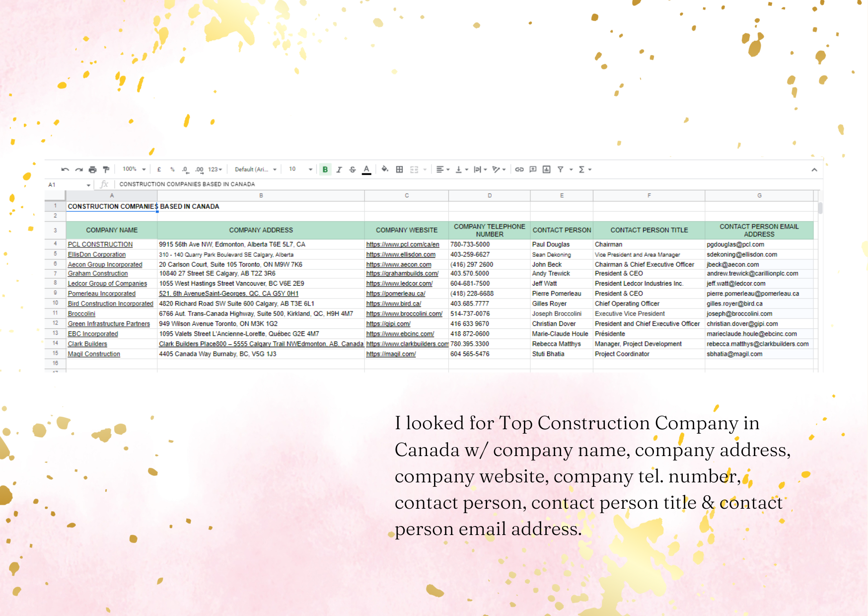Open text wrapping dropdown

click(480, 169)
